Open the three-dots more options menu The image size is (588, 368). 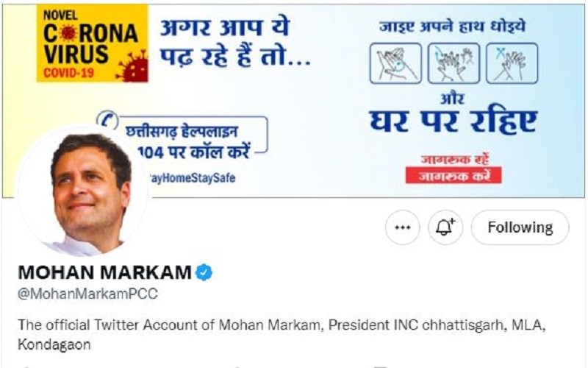point(402,227)
